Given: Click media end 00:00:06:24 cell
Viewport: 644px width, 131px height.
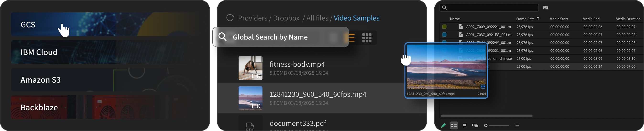Looking at the screenshot, I should point(593,66).
